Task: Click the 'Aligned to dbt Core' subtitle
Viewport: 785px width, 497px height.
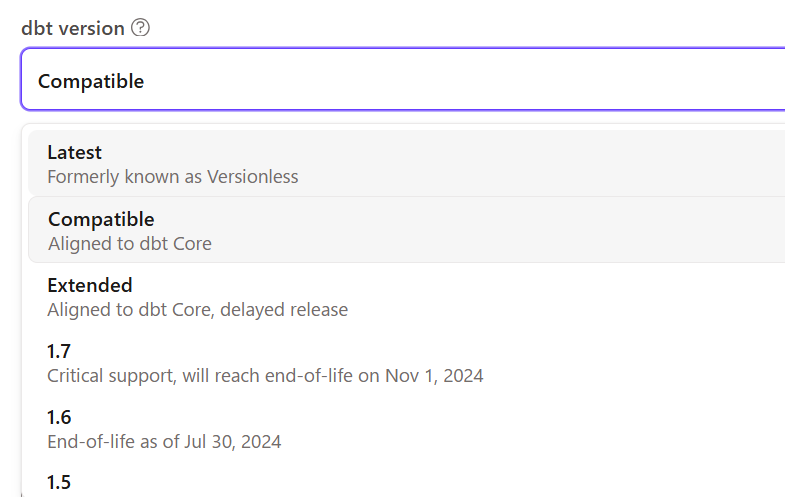Action: point(130,244)
